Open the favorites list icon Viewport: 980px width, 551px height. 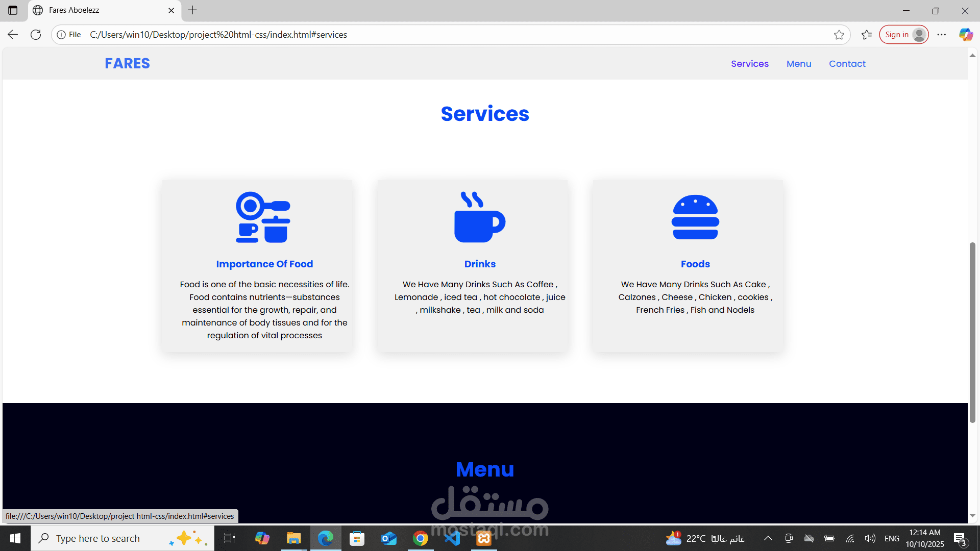[x=866, y=35]
